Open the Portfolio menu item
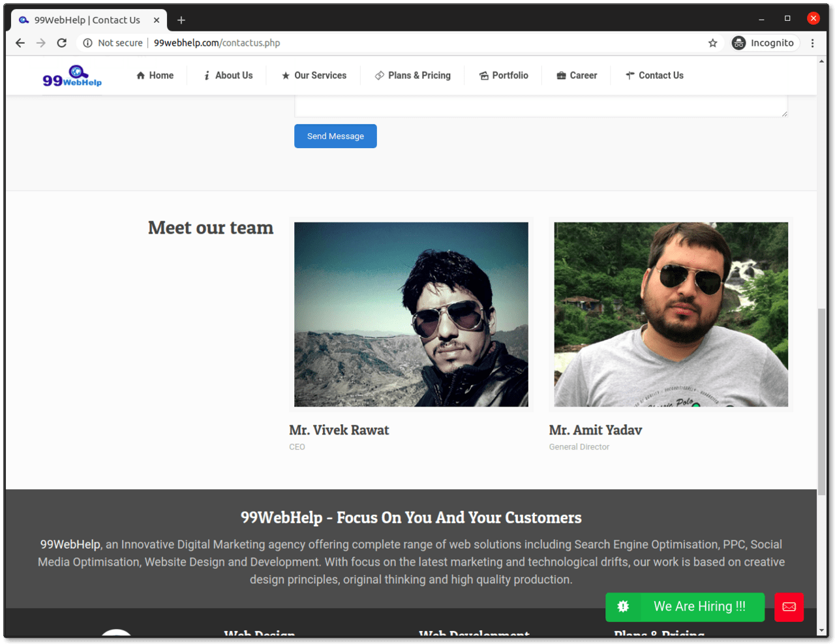This screenshot has width=835, height=644. coord(504,76)
